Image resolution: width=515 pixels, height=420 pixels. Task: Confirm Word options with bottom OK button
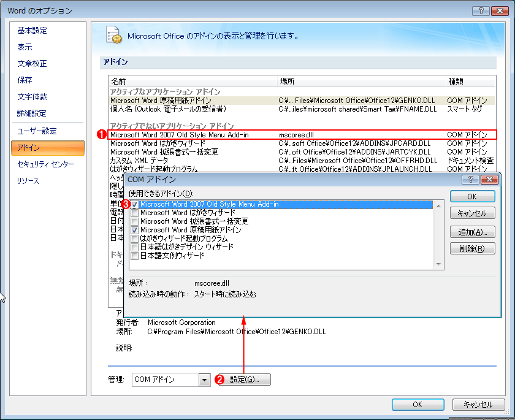click(x=418, y=405)
